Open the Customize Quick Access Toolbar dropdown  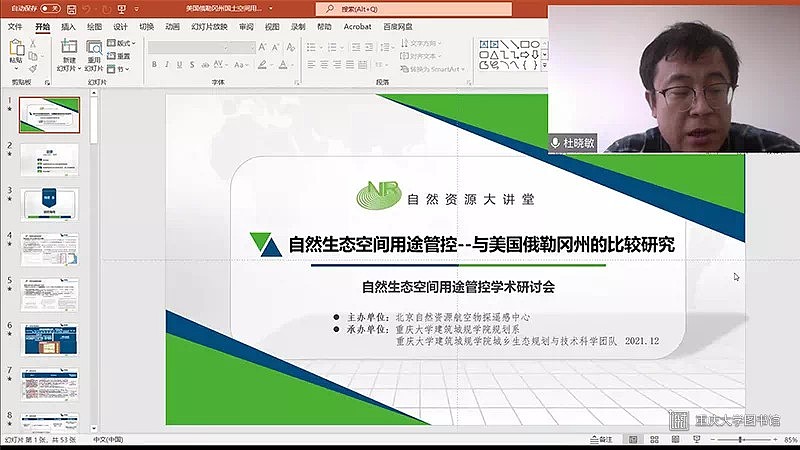[136, 9]
